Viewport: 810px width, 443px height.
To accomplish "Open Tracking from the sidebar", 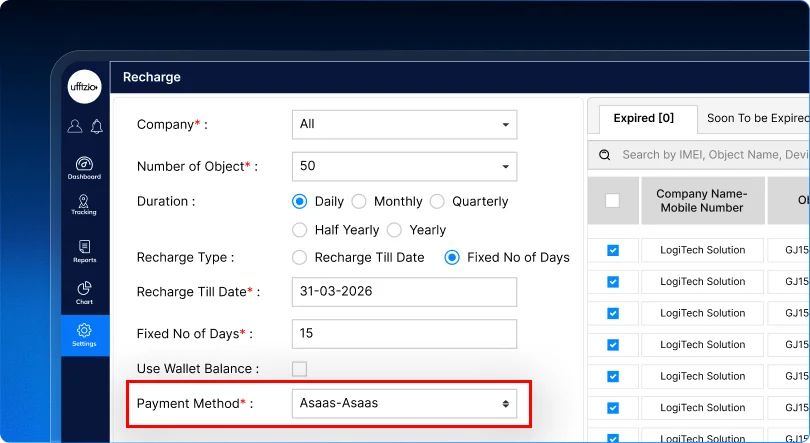I will pos(84,205).
